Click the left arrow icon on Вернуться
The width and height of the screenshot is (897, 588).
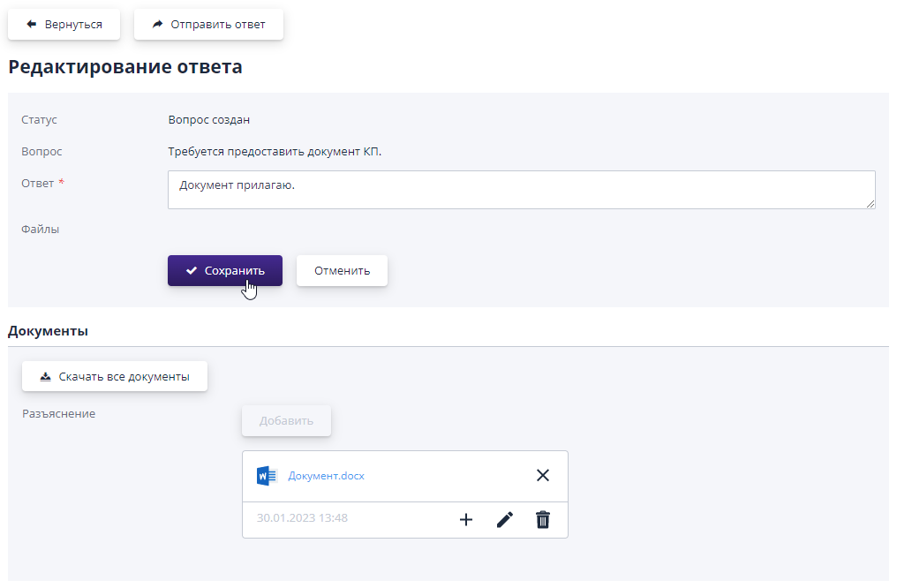(32, 25)
